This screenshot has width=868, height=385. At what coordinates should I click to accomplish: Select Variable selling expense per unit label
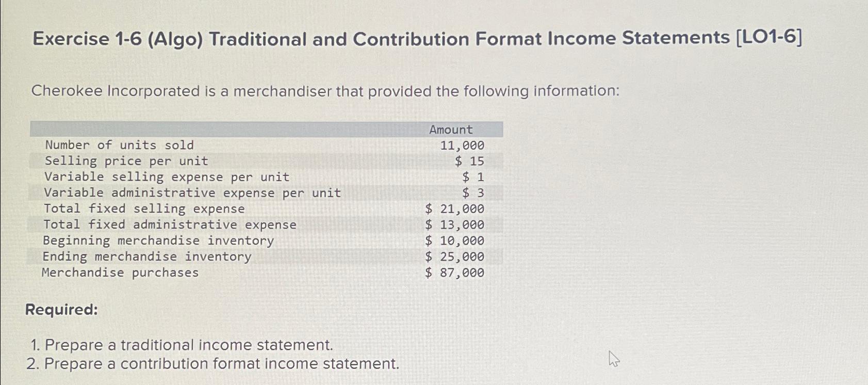coord(167,177)
